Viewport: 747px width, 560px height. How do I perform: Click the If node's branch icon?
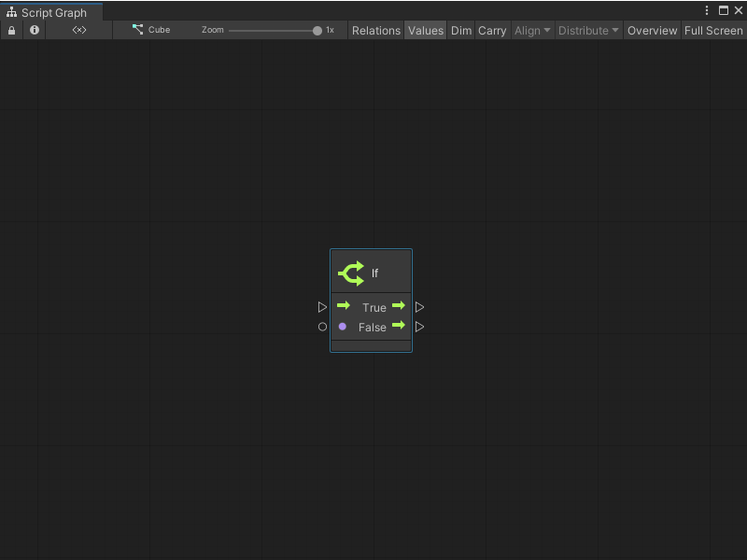(x=350, y=273)
